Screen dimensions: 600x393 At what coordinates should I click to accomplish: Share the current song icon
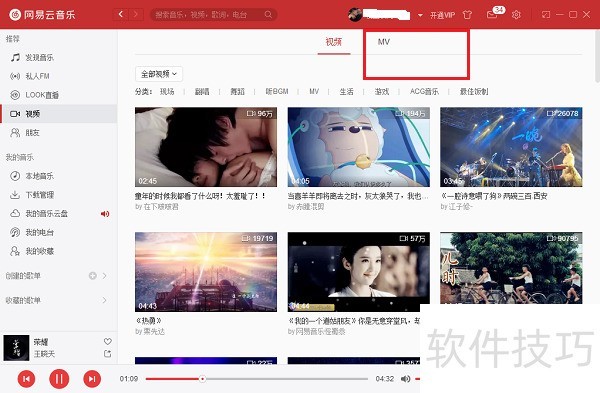coord(108,354)
